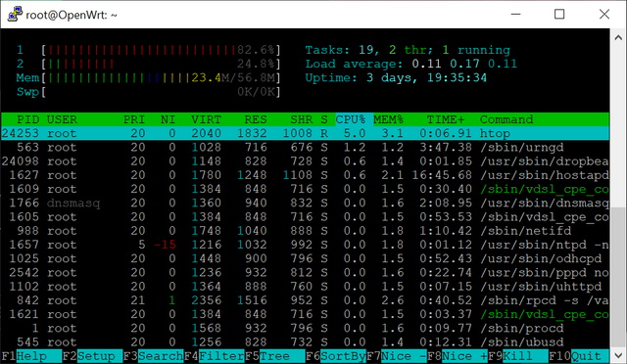Viewport: 627px width, 364px height.
Task: Click the Load average readout
Action: pos(411,64)
